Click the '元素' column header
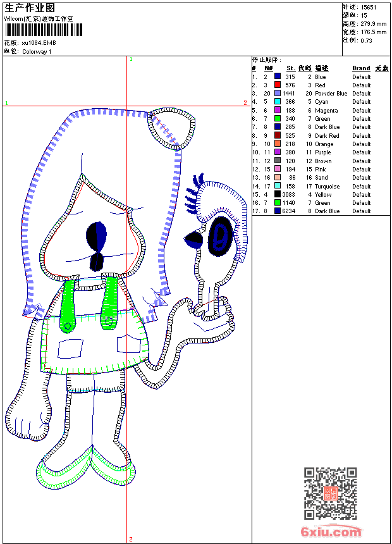 382,68
